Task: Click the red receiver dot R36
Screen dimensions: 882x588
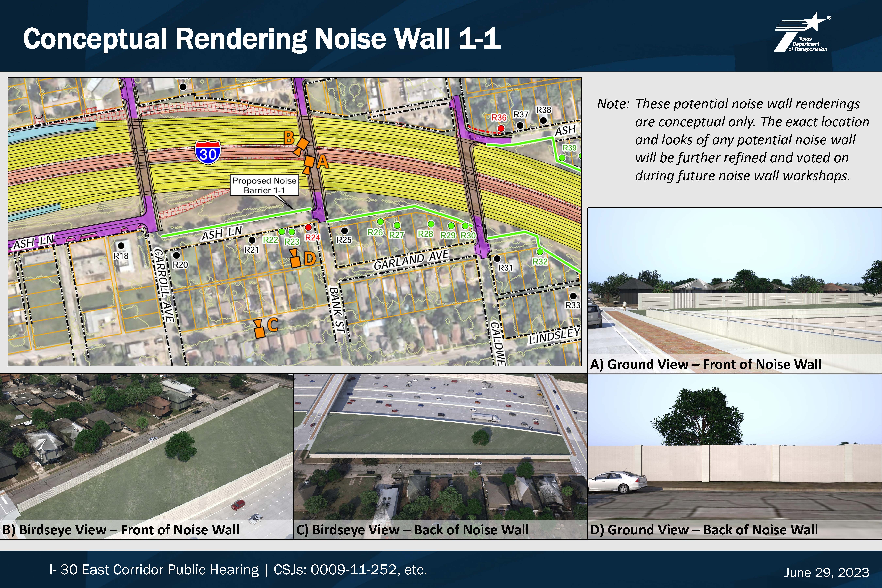Action: [x=501, y=129]
